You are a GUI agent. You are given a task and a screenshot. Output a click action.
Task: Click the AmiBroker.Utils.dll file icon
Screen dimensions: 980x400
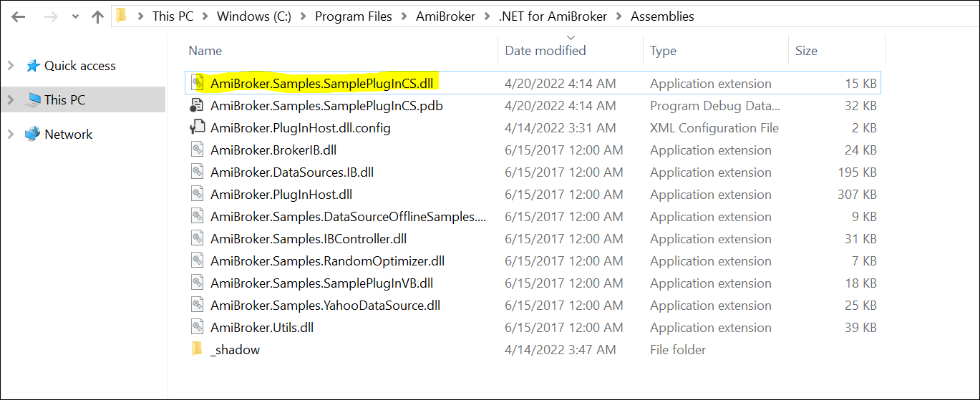tap(198, 328)
